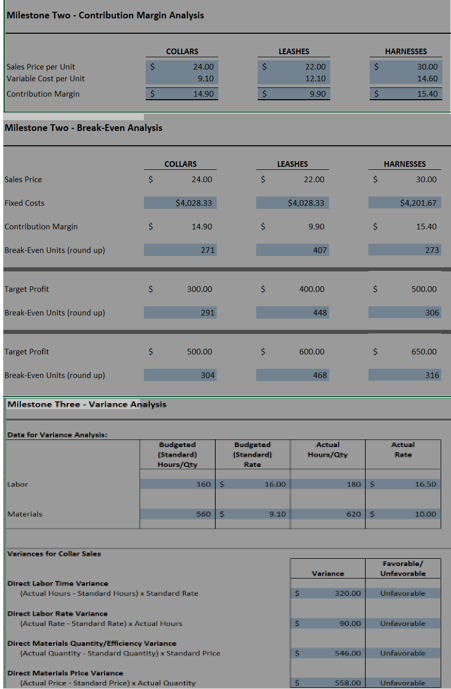Select Labor standard rate cell 16.00
Screen dimensions: 451x689
point(253,484)
